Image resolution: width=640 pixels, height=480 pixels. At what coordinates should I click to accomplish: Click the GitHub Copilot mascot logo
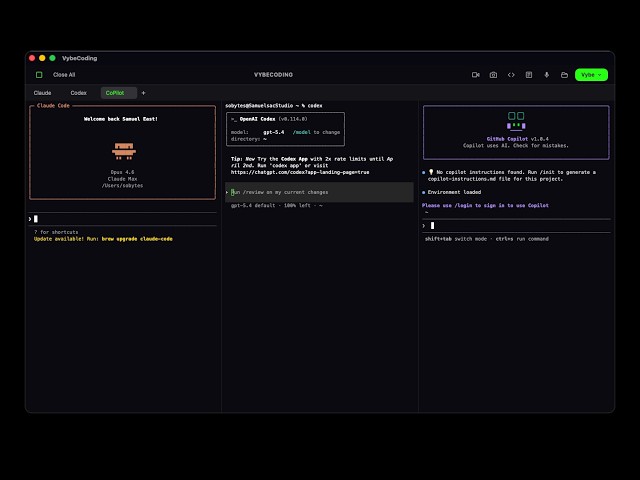click(x=516, y=120)
